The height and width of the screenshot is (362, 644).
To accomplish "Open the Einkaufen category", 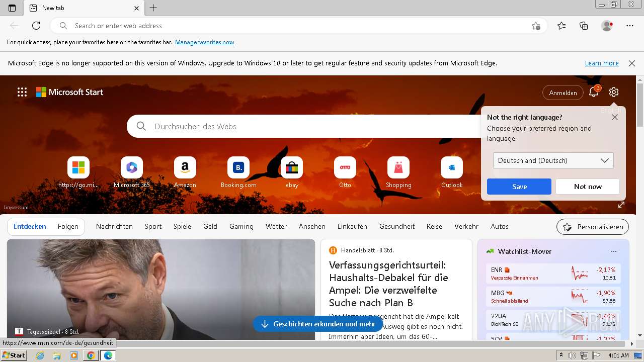I will [x=352, y=226].
